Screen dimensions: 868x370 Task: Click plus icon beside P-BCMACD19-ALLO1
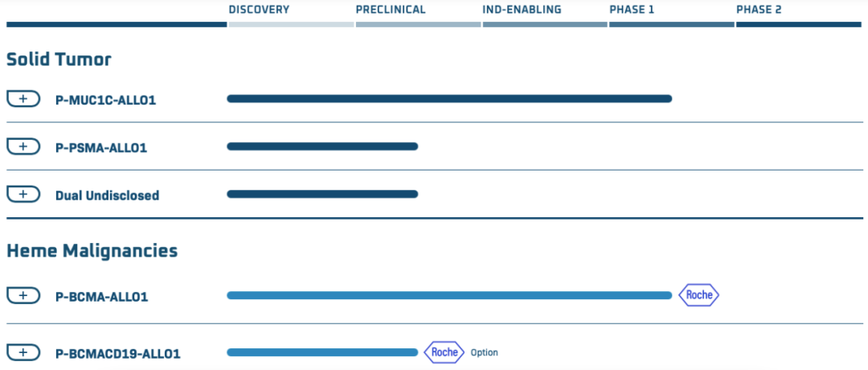coord(23,352)
